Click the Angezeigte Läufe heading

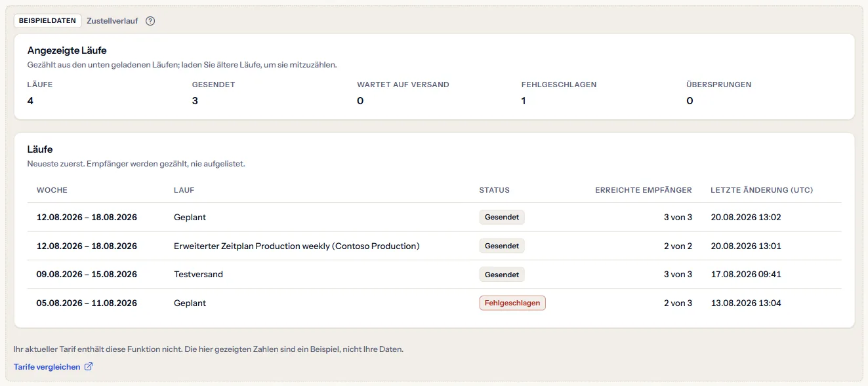(x=67, y=50)
